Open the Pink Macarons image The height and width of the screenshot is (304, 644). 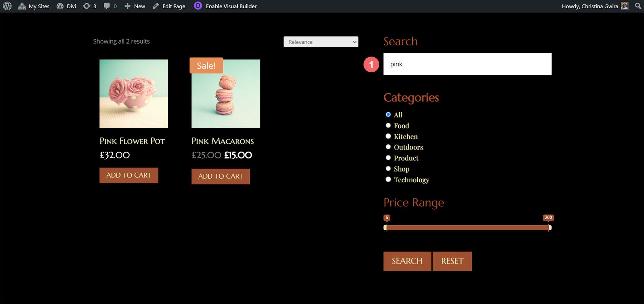coord(226,94)
